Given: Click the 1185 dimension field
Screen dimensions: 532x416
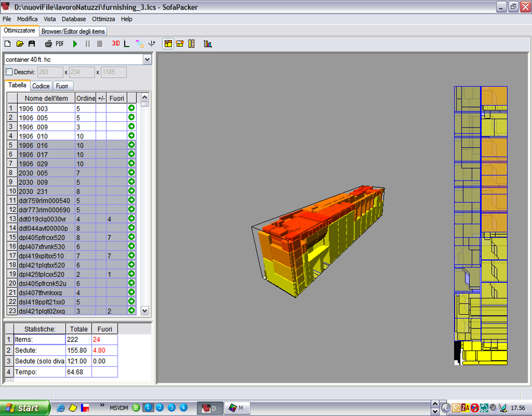Looking at the screenshot, I should tap(114, 72).
